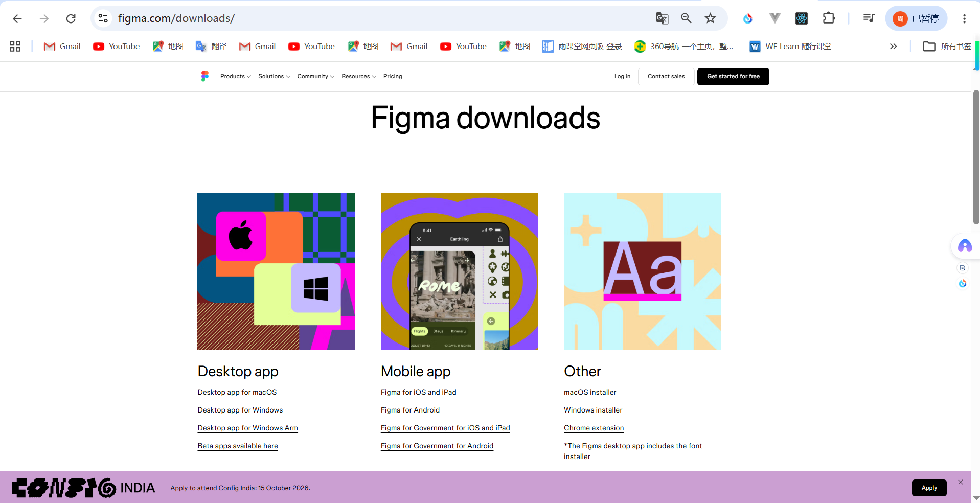Click the "Other" section heading
The width and height of the screenshot is (980, 503).
tap(582, 371)
